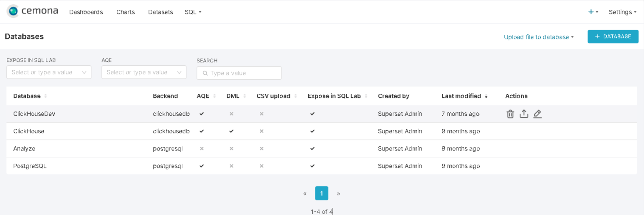Expand the Upload file to database menu
Image resolution: width=644 pixels, height=215 pixels.
[x=538, y=37]
